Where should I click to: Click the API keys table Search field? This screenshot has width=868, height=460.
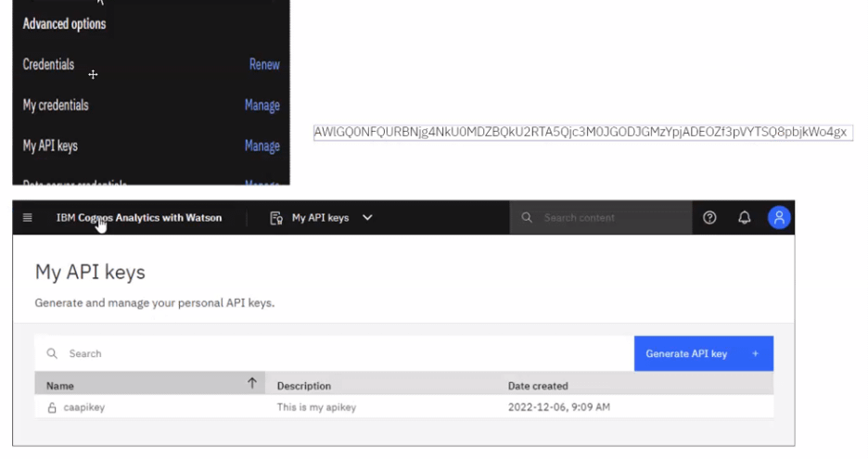click(x=343, y=353)
